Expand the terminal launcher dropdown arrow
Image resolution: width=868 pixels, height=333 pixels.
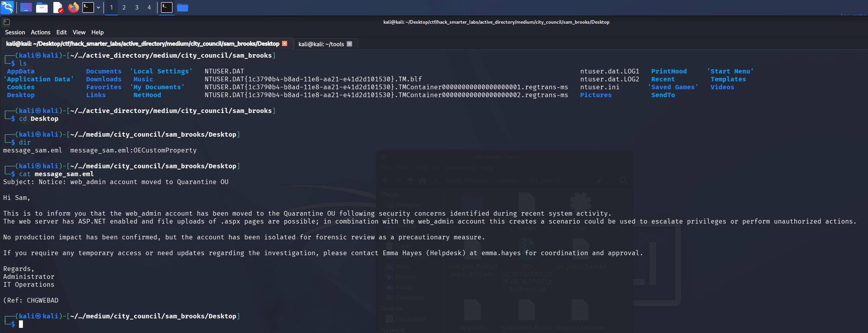(98, 8)
